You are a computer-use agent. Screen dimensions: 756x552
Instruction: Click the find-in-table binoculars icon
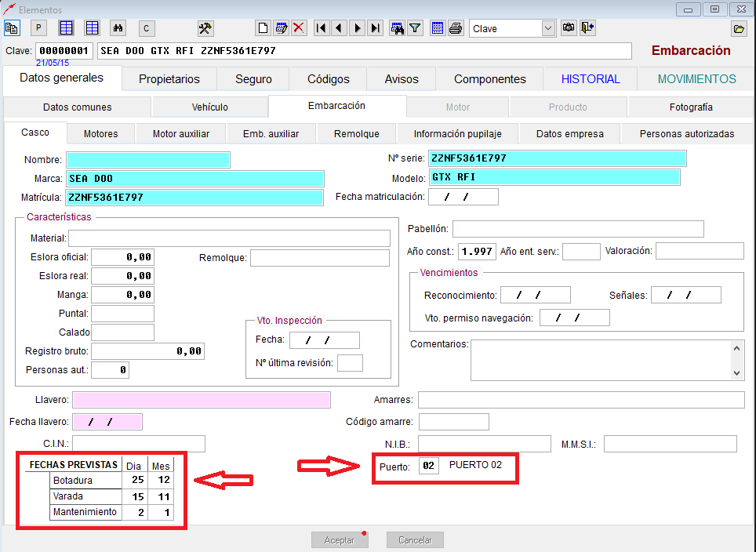coord(398,28)
